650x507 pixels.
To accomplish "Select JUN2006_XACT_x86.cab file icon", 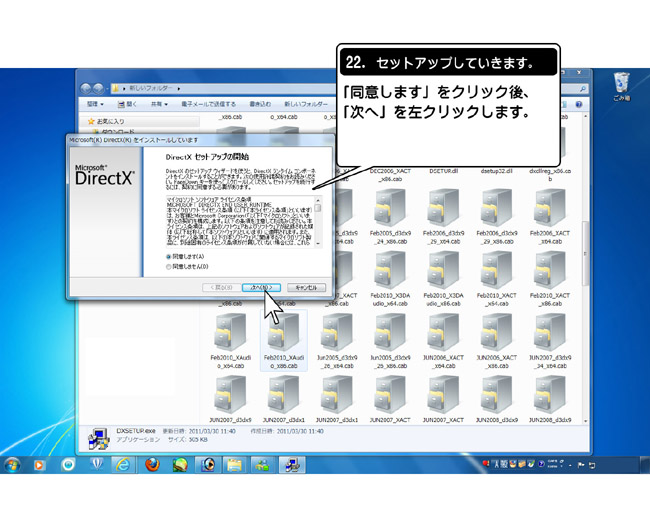I will pyautogui.click(x=497, y=332).
